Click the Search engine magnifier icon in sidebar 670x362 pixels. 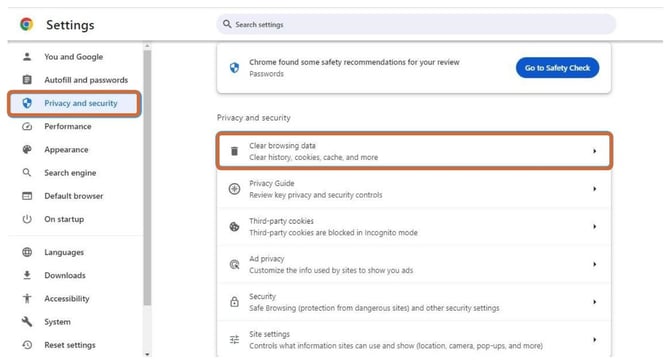27,173
